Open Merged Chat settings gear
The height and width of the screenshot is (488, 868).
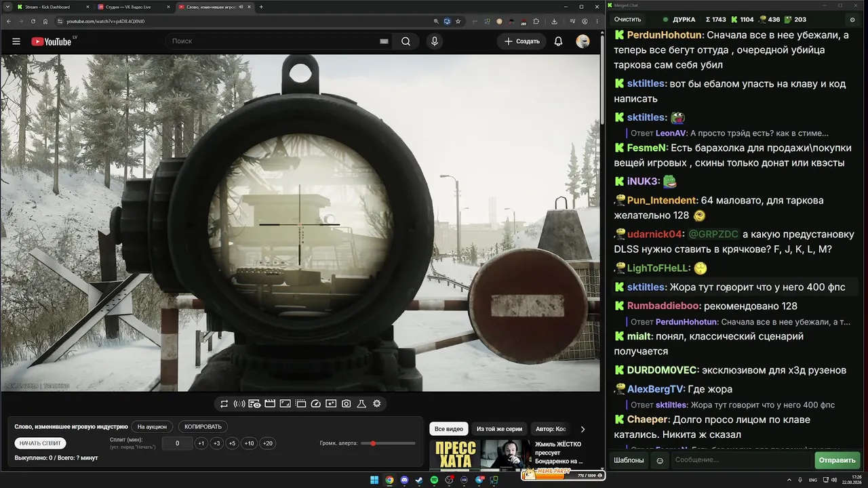click(852, 20)
